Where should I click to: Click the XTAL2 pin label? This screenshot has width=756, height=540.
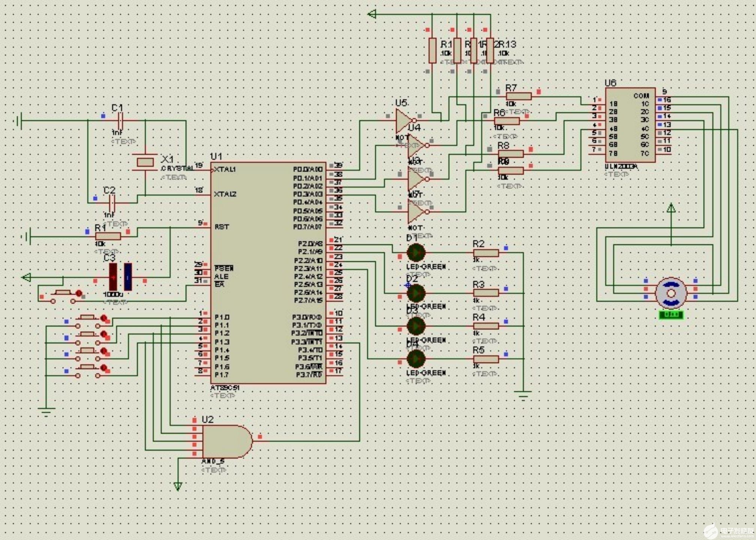click(x=225, y=194)
